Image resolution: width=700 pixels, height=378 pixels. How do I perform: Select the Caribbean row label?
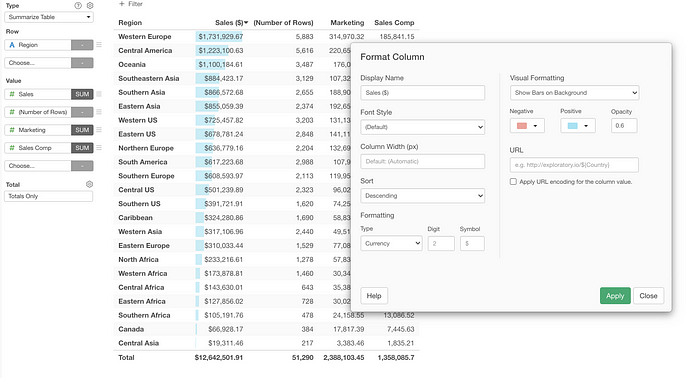pos(135,218)
